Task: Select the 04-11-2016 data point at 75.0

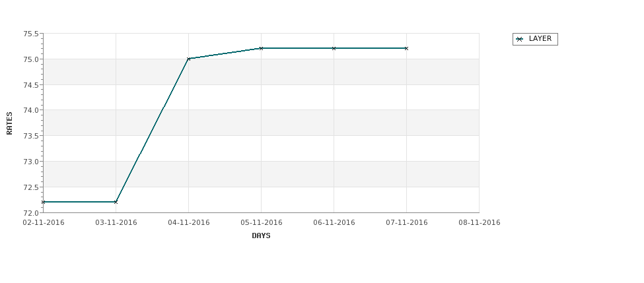Action: point(188,59)
